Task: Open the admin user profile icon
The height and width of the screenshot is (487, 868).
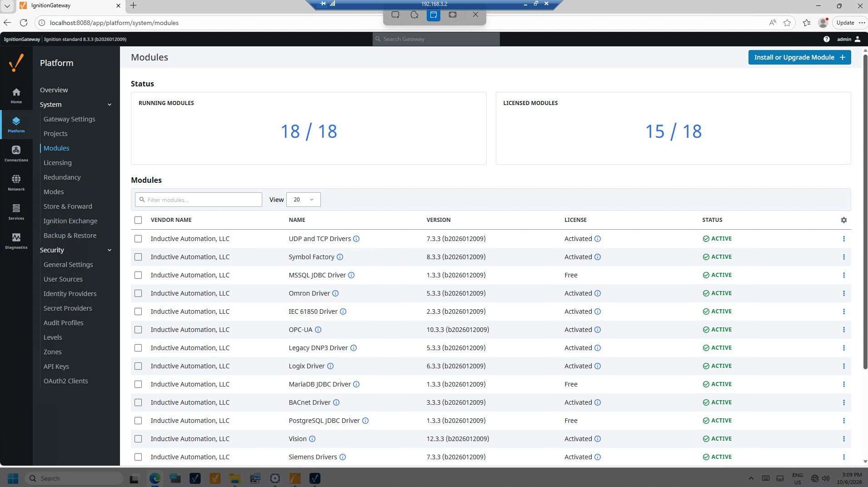Action: coord(858,39)
